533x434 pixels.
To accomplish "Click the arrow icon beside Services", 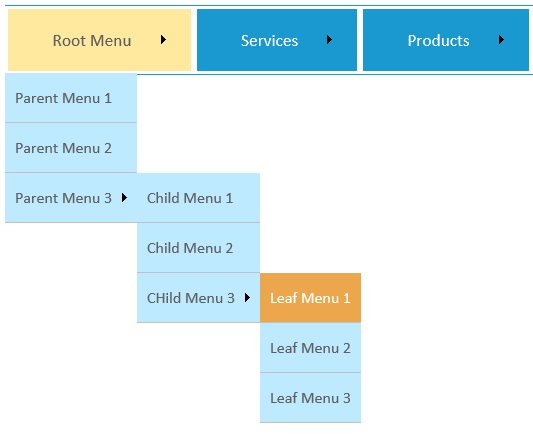I will coord(329,40).
